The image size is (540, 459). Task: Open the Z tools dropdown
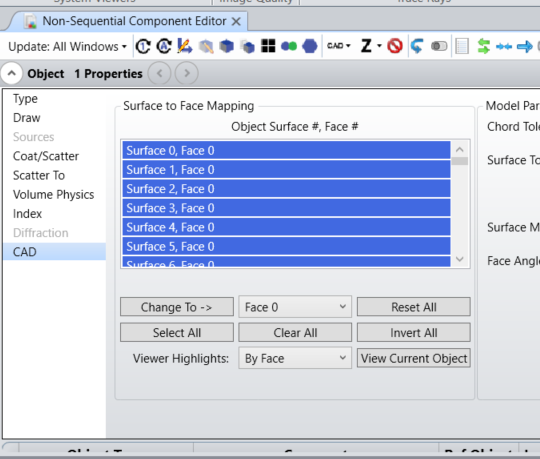pyautogui.click(x=371, y=46)
